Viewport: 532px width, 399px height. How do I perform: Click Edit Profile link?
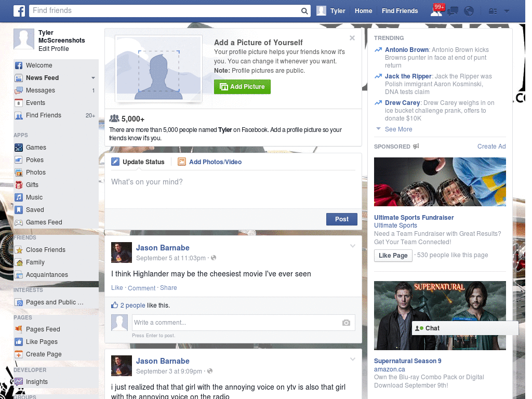[x=54, y=49]
